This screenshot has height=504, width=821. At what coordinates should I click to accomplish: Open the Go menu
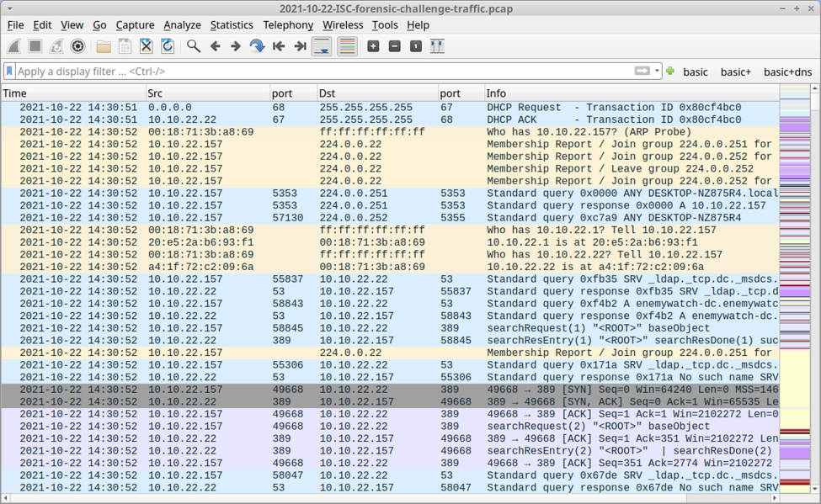click(x=99, y=25)
